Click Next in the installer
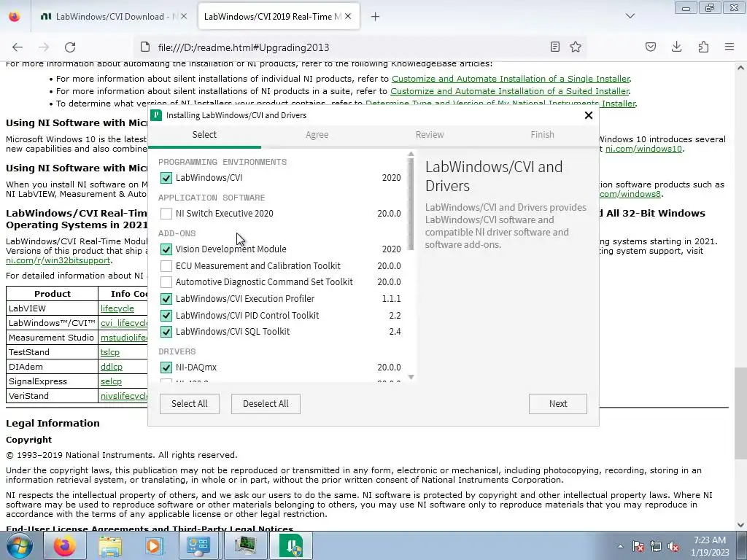 coord(558,404)
